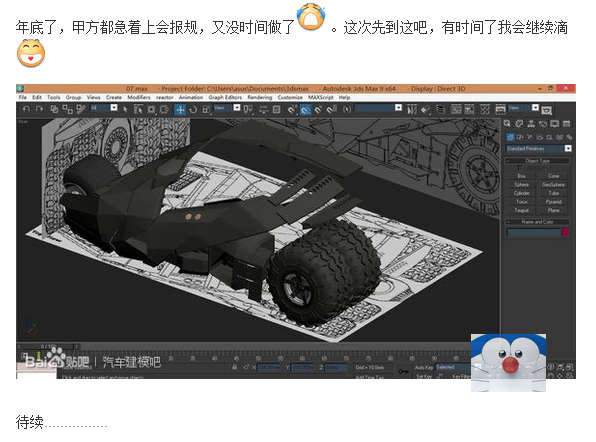Click the Cylinder primitive button
Image resolution: width=596 pixels, height=442 pixels.
pyautogui.click(x=522, y=193)
